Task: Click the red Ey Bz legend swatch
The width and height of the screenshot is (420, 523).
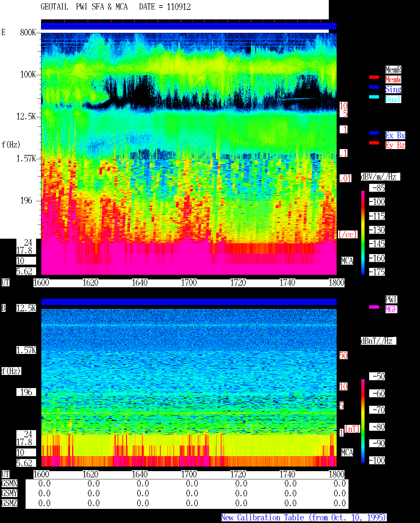Action: click(374, 143)
